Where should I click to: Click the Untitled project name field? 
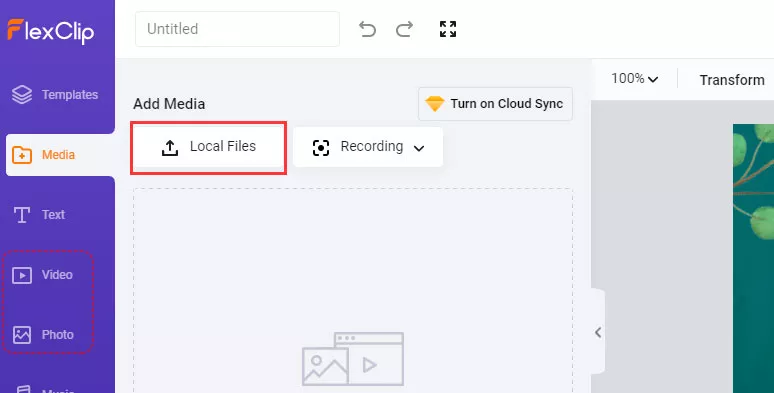(x=237, y=29)
